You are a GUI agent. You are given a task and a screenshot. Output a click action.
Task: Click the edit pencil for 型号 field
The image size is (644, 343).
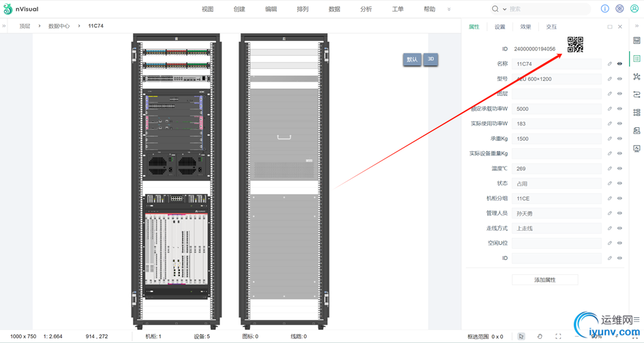[x=610, y=79]
